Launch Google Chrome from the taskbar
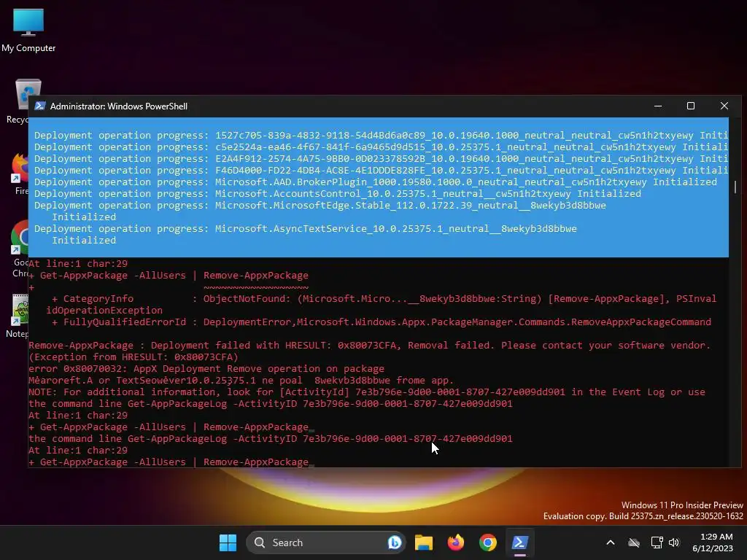The image size is (747, 560). (x=488, y=542)
